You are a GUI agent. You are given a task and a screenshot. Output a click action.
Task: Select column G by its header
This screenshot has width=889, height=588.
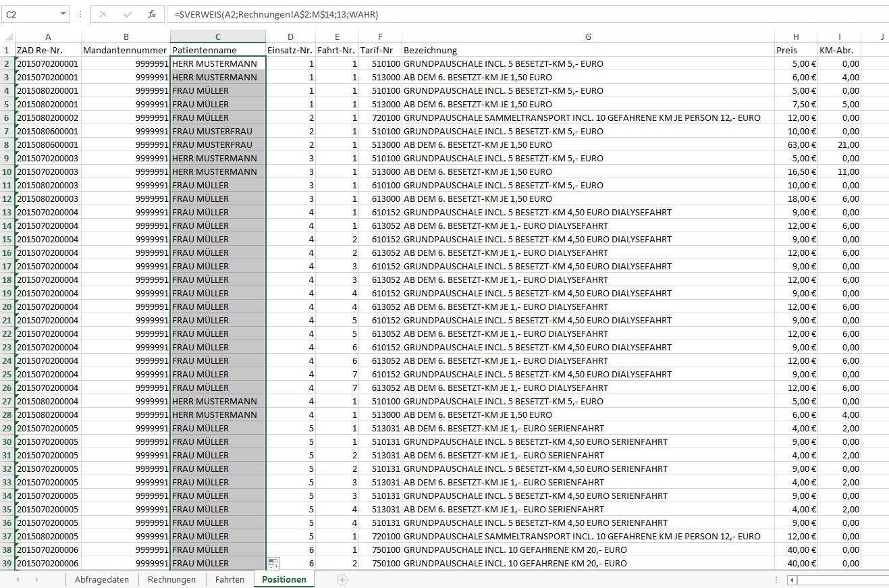coord(588,36)
